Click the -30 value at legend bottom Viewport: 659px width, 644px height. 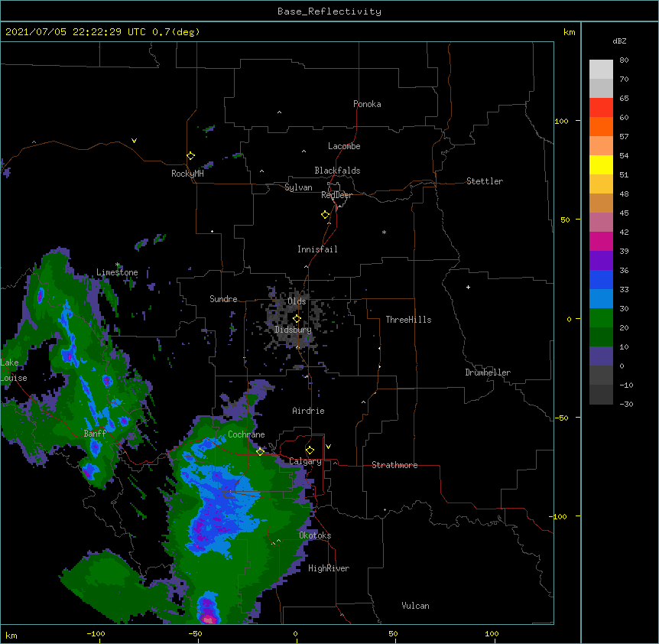point(626,404)
